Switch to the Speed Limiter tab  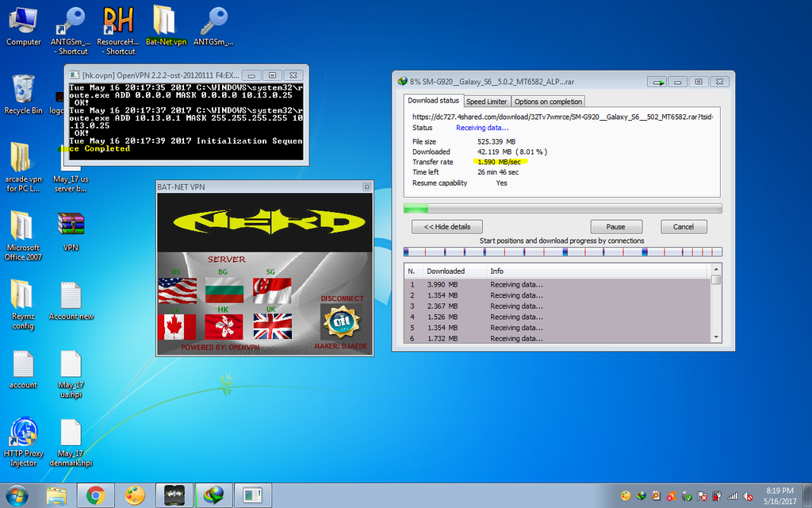[486, 102]
